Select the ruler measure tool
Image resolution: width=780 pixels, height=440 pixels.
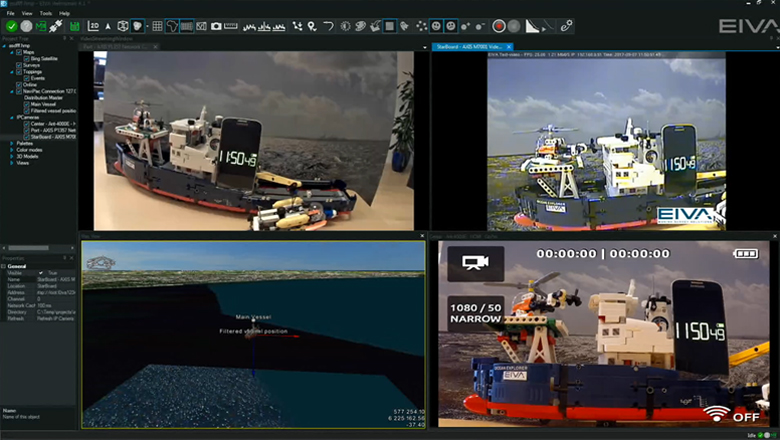(x=231, y=26)
